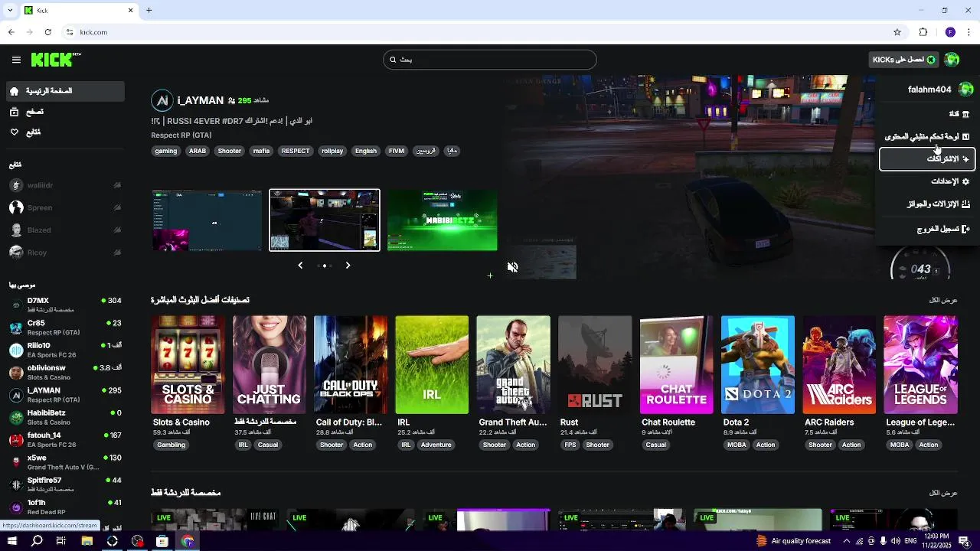The width and height of the screenshot is (980, 551).
Task: Open the hamburger sidebar menu
Action: 16,60
